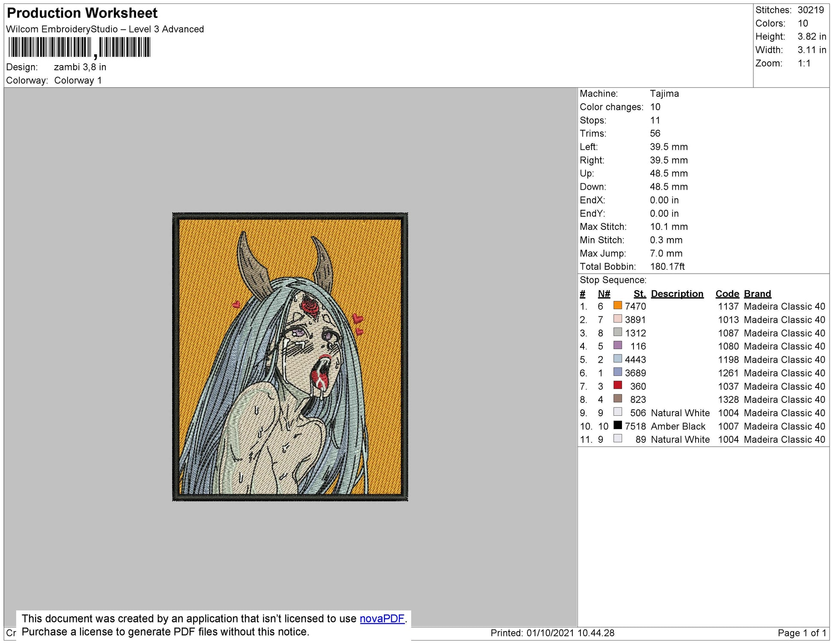Image resolution: width=833 pixels, height=644 pixels.
Task: Click the 'Max Jump' value '7.0 mm'
Action: point(666,253)
